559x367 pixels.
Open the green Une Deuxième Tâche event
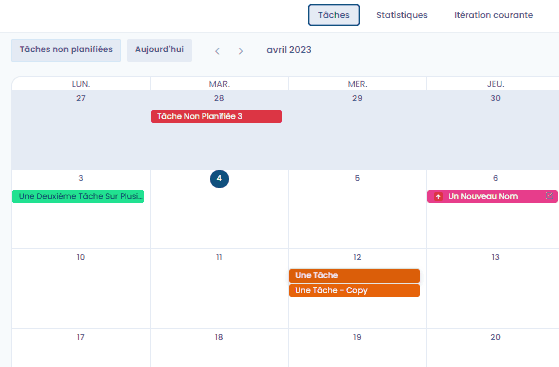(x=78, y=197)
